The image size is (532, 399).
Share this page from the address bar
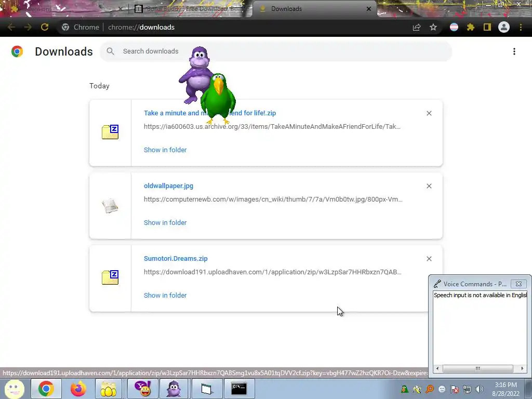tap(417, 27)
